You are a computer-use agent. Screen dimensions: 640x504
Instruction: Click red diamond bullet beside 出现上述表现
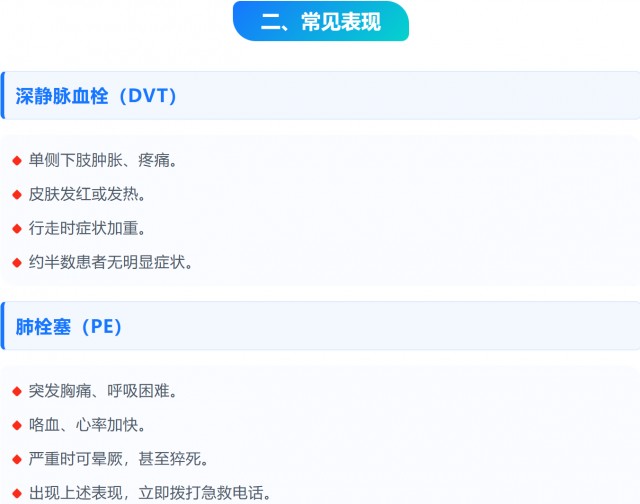(17, 493)
